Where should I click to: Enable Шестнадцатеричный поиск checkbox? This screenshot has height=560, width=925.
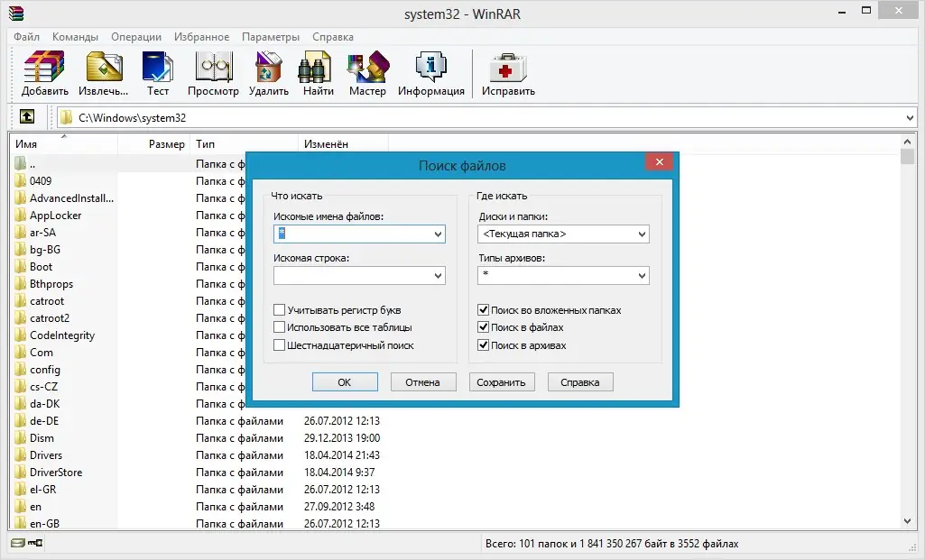[280, 344]
